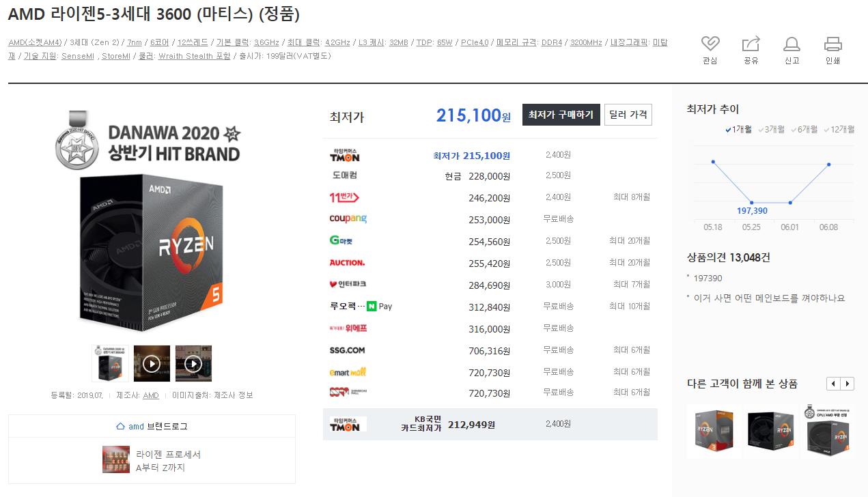This screenshot has width=868, height=497.
Task: Open the middle black Ryzen box related product
Action: click(x=771, y=431)
